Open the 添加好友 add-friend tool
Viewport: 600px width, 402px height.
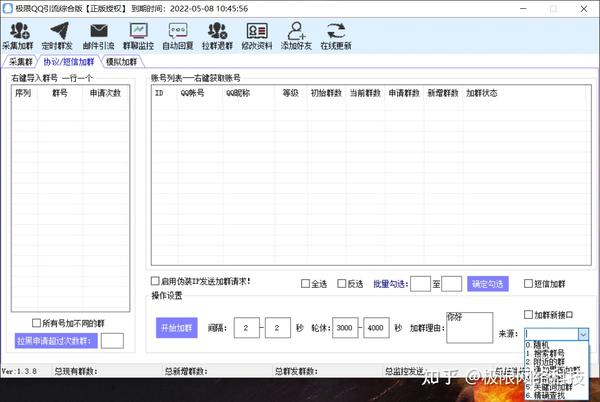[297, 36]
